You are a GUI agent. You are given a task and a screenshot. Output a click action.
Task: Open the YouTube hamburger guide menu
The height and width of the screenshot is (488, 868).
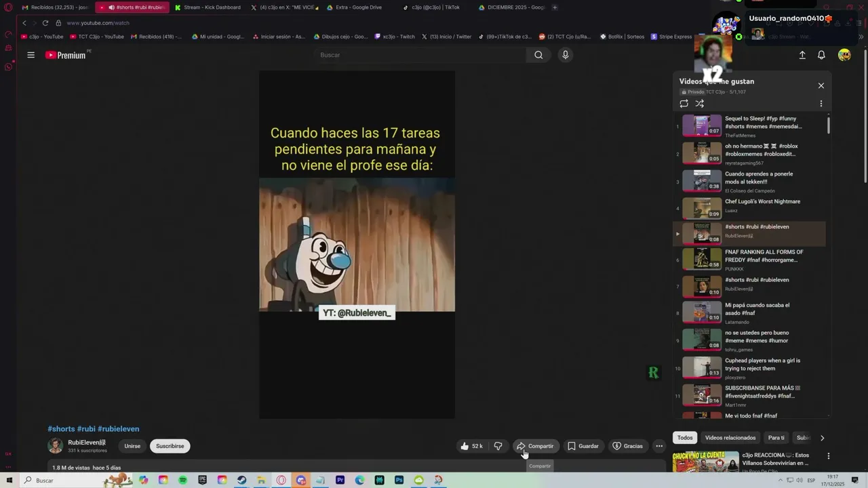[x=31, y=55]
